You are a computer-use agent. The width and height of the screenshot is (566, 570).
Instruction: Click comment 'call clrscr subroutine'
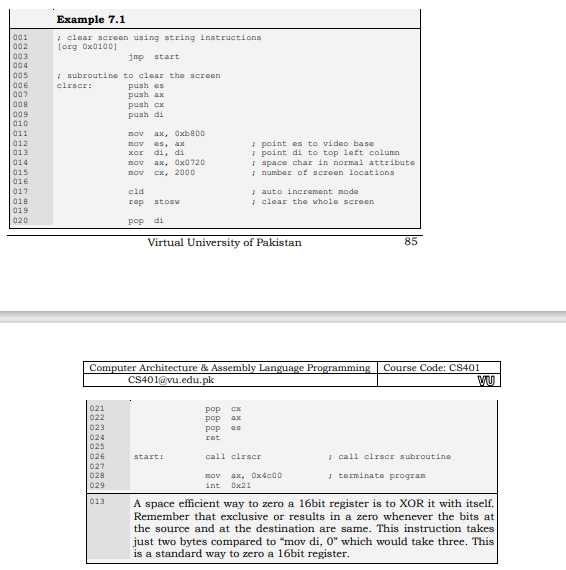coord(390,457)
